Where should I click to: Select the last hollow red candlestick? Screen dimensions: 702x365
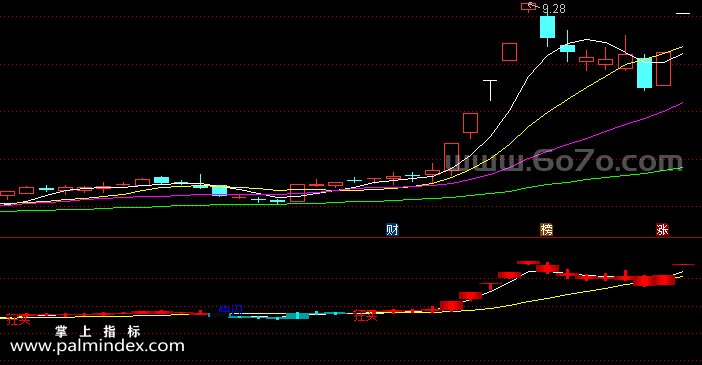663,69
